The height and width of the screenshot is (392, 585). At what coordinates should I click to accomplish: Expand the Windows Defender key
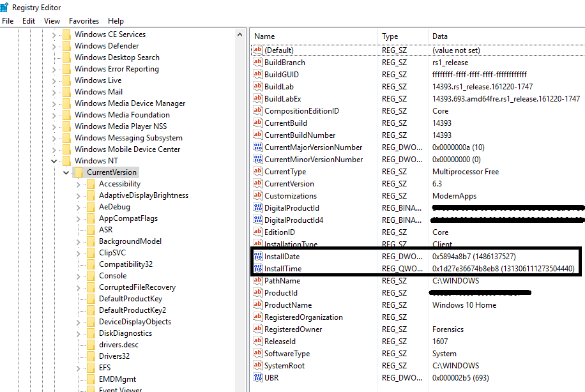pos(54,47)
